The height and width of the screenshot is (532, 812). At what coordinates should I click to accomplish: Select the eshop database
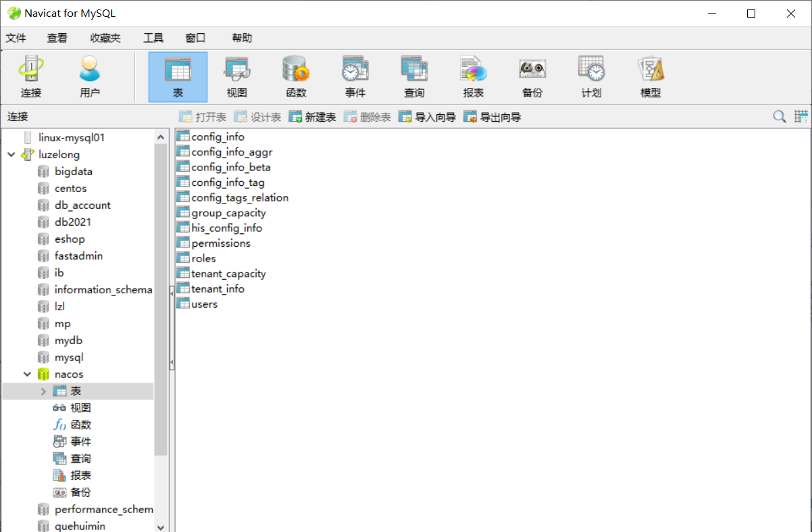click(x=70, y=239)
